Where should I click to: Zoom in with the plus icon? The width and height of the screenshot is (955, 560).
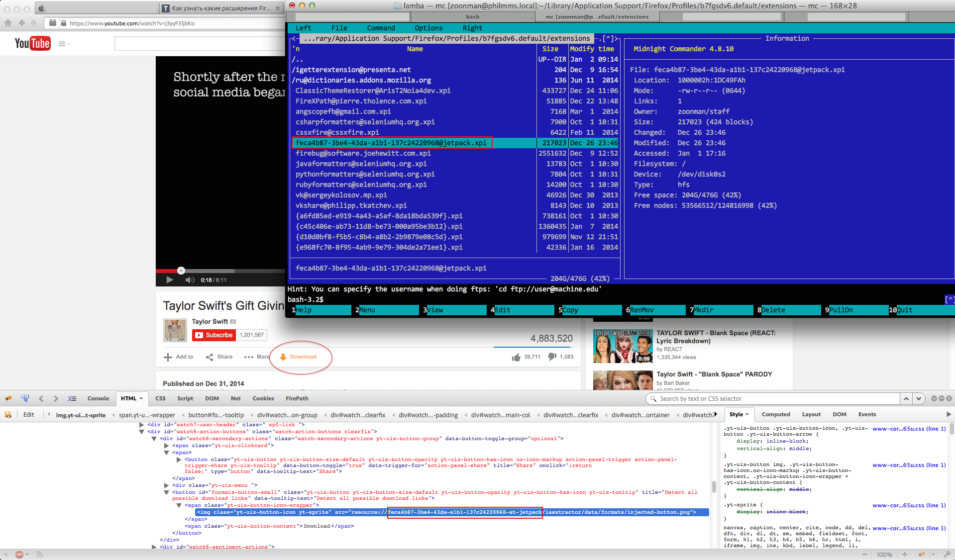pos(905,555)
